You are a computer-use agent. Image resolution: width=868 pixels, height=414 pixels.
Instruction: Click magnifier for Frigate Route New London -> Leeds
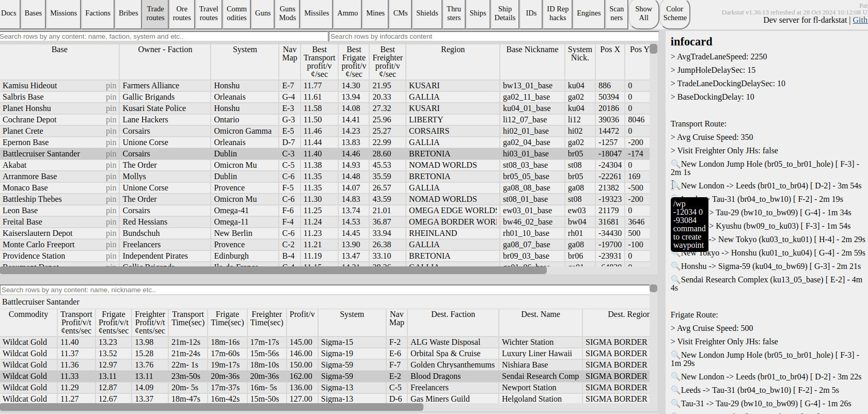(675, 377)
